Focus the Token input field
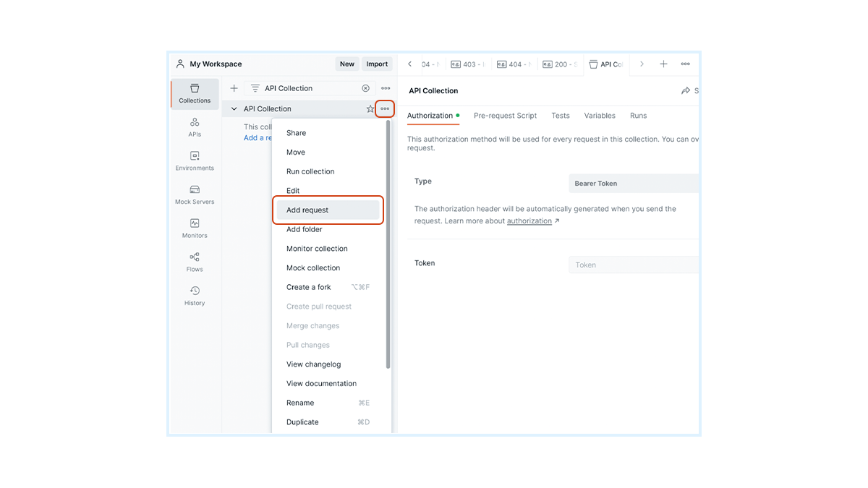The height and width of the screenshot is (488, 868). tap(633, 265)
